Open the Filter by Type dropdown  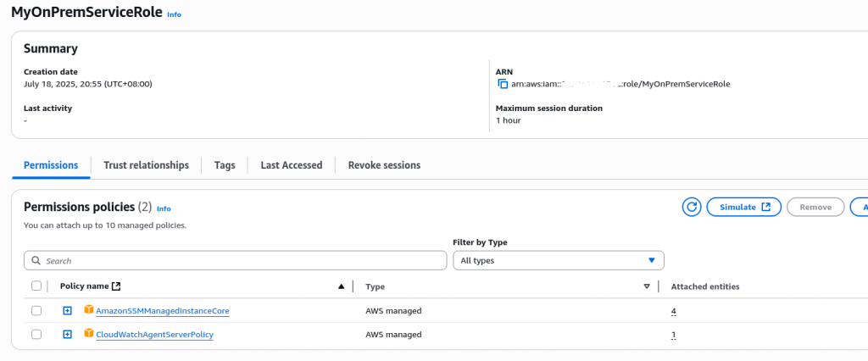point(559,260)
